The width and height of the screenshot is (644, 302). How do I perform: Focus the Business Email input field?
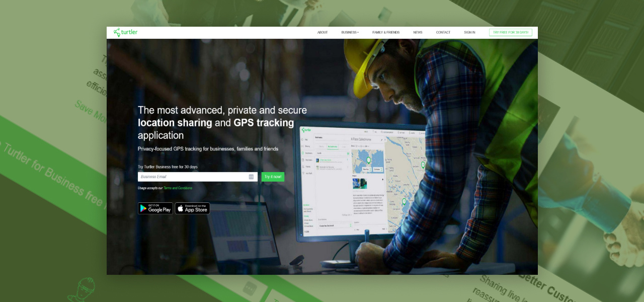coord(198,177)
